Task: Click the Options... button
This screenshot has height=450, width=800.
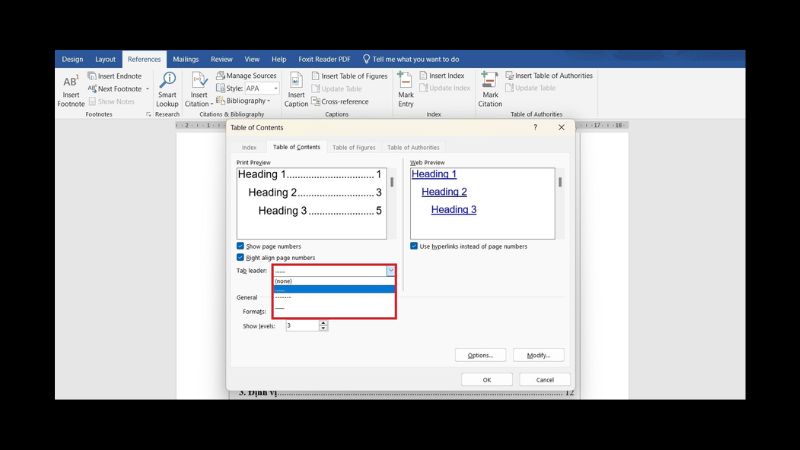Action: (x=479, y=355)
